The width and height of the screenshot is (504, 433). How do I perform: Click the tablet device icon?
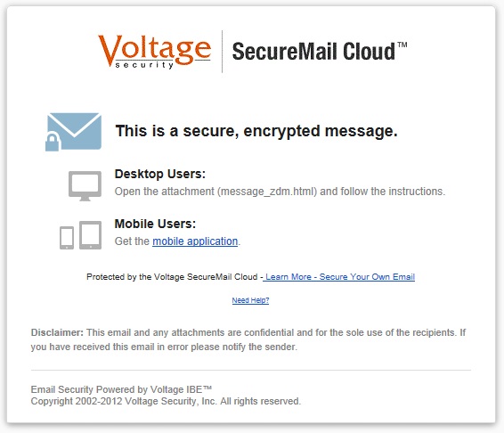point(90,235)
